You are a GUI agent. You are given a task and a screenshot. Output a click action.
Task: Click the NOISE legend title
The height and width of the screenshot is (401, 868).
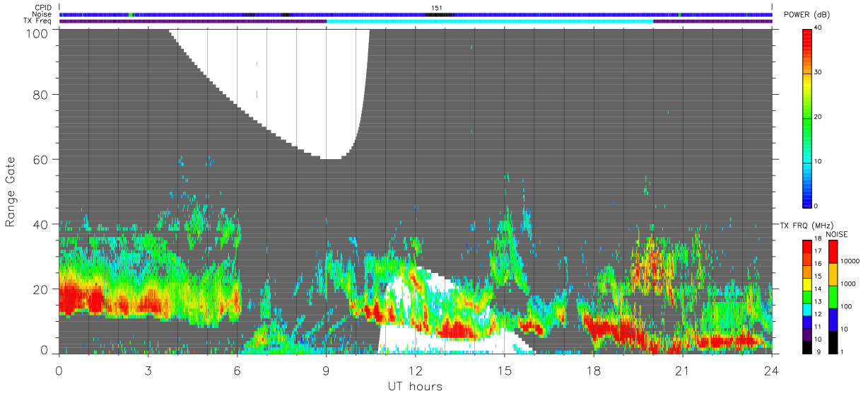836,234
